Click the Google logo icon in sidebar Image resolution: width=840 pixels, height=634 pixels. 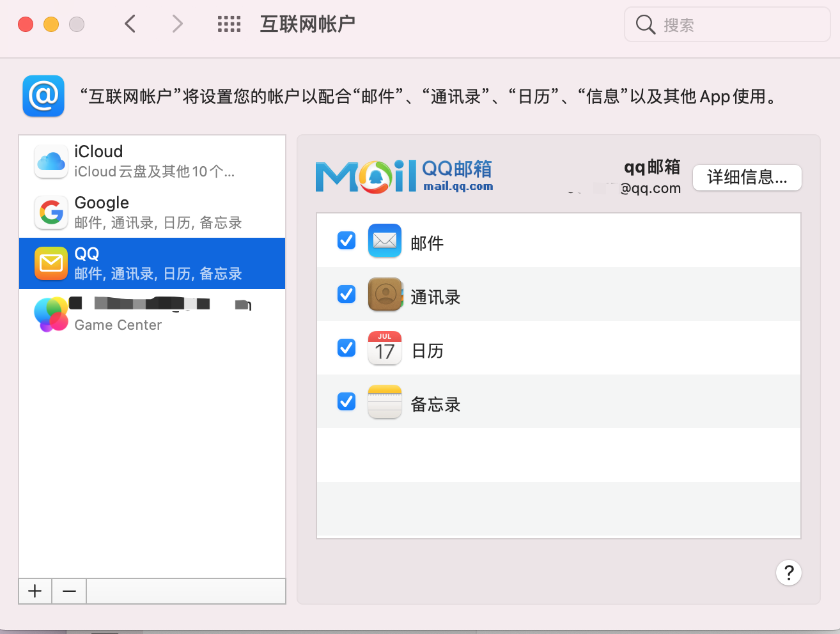pos(51,212)
